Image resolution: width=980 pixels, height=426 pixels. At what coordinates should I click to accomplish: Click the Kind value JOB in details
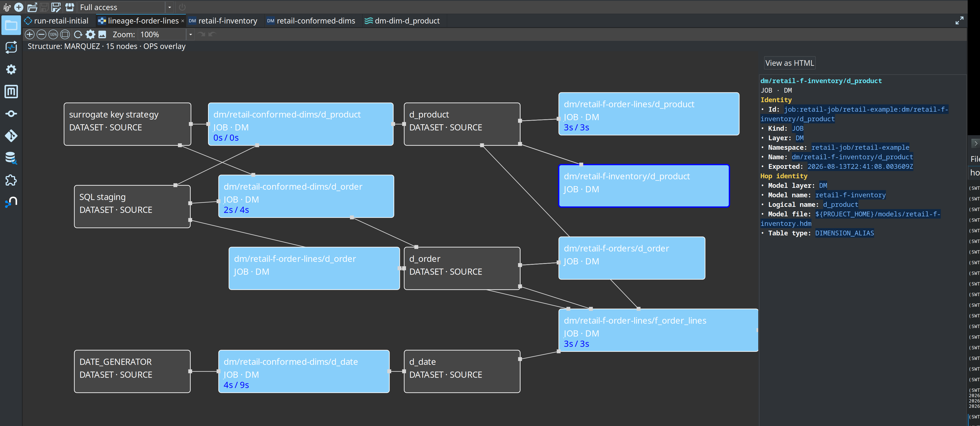[797, 128]
